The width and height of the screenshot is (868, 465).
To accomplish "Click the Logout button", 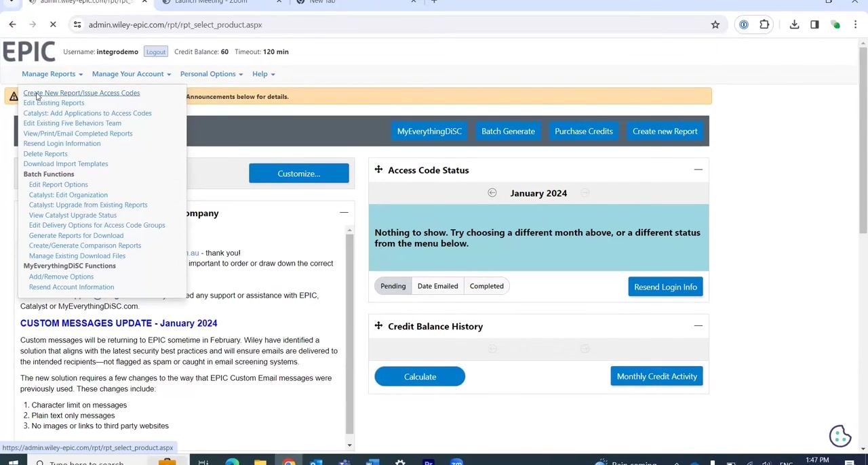I will 155,52.
